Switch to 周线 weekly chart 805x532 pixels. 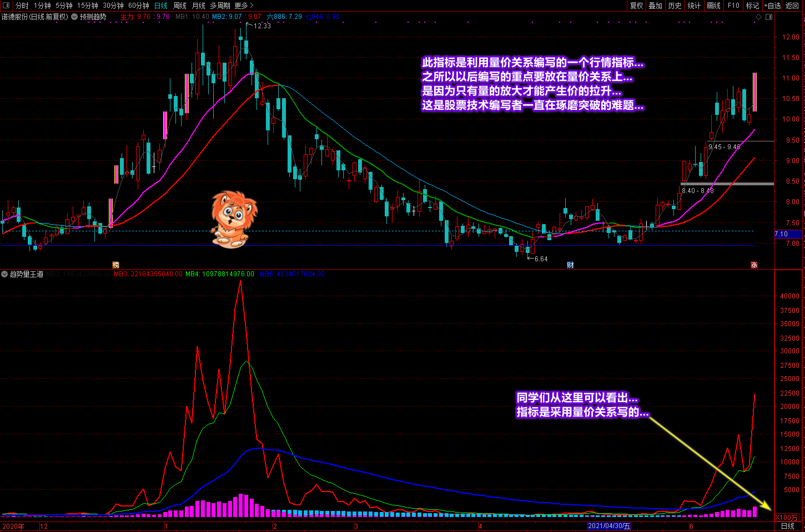(x=180, y=6)
